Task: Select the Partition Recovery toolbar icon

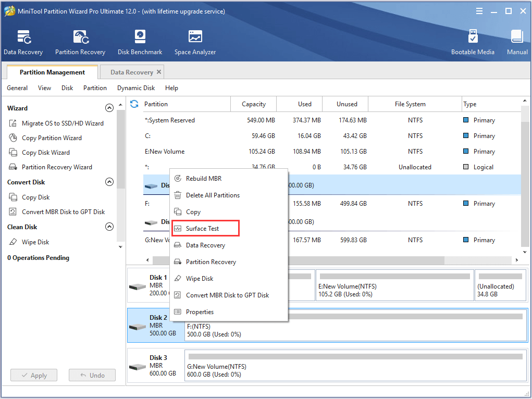Action: 80,42
